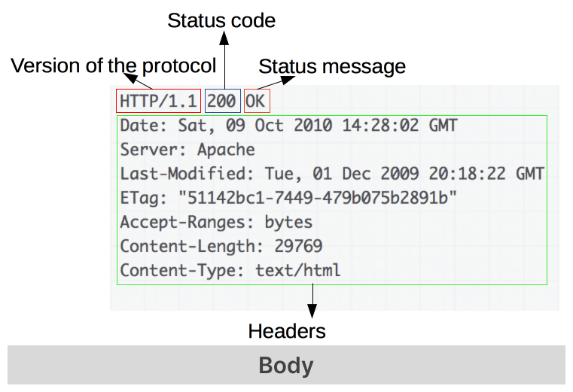Select the "Status code" label
573x392 pixels.
pyautogui.click(x=221, y=20)
